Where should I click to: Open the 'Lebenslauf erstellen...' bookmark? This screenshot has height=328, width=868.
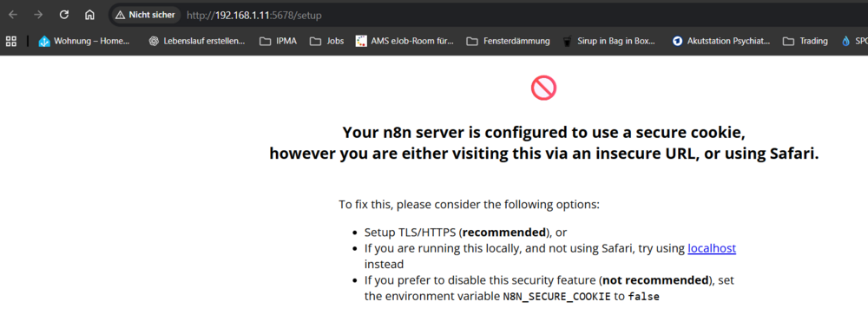point(196,41)
